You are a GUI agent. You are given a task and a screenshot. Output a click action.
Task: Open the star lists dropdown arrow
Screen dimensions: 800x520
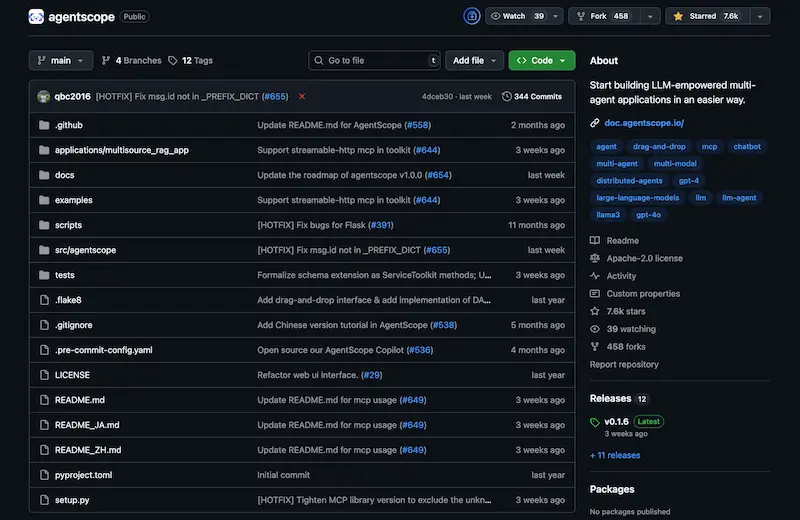760,16
